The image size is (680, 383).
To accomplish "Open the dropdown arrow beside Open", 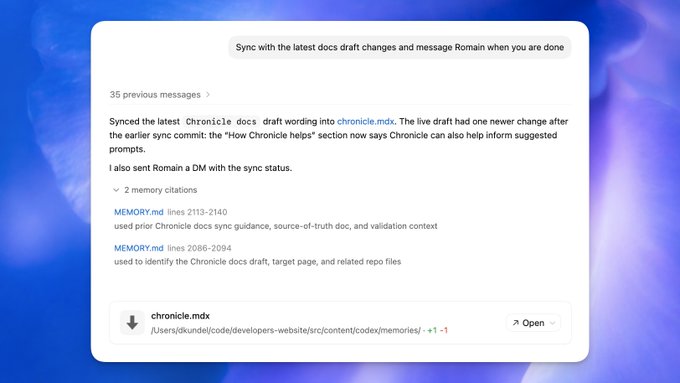I will pos(552,323).
